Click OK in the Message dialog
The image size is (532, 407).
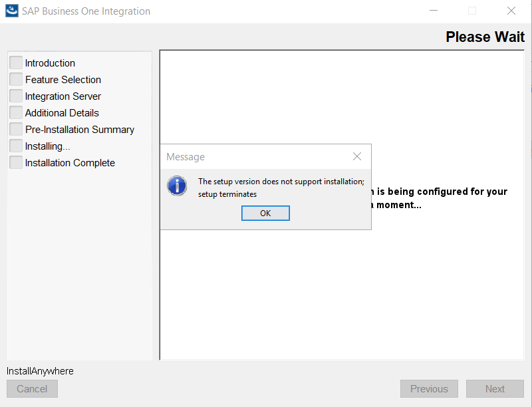pos(265,213)
